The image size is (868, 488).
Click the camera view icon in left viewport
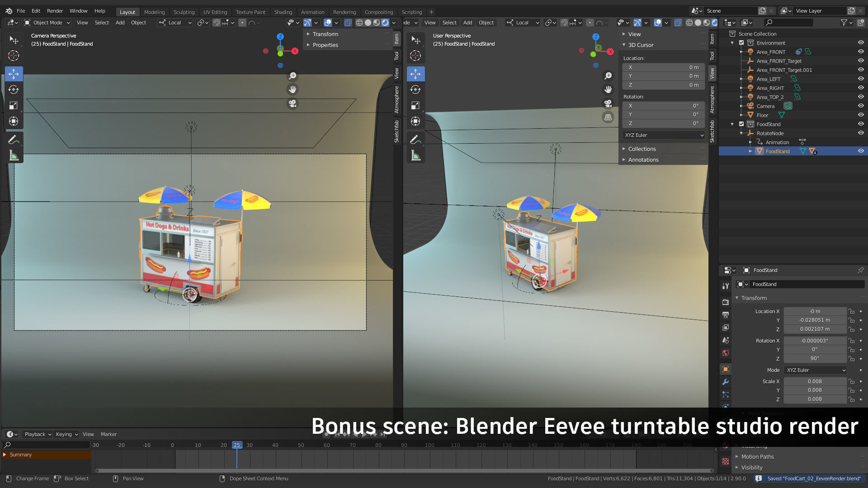pos(292,103)
